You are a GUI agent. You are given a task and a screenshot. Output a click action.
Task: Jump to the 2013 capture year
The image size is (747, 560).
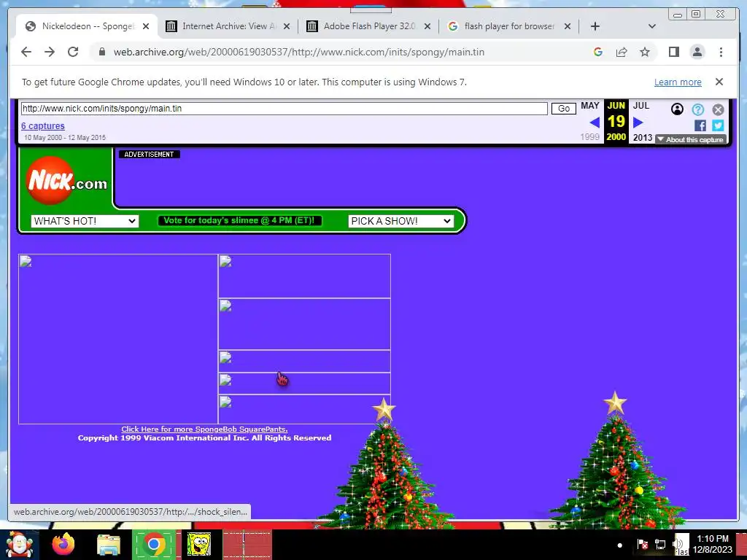pyautogui.click(x=642, y=137)
